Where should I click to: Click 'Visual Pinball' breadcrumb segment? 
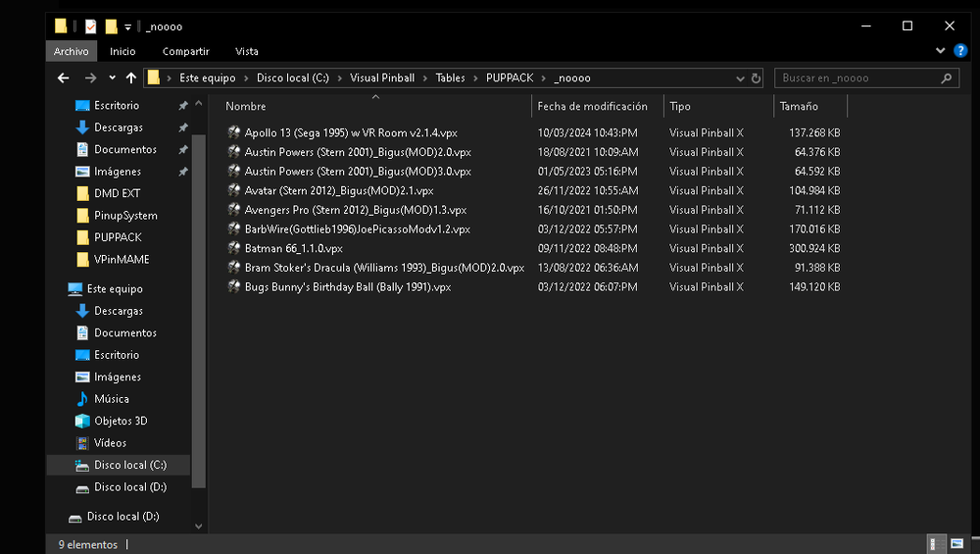point(382,78)
